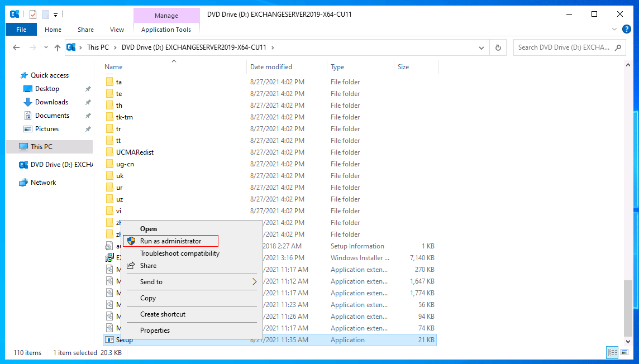Open Properties from the context menu
The width and height of the screenshot is (639, 364).
click(x=155, y=331)
